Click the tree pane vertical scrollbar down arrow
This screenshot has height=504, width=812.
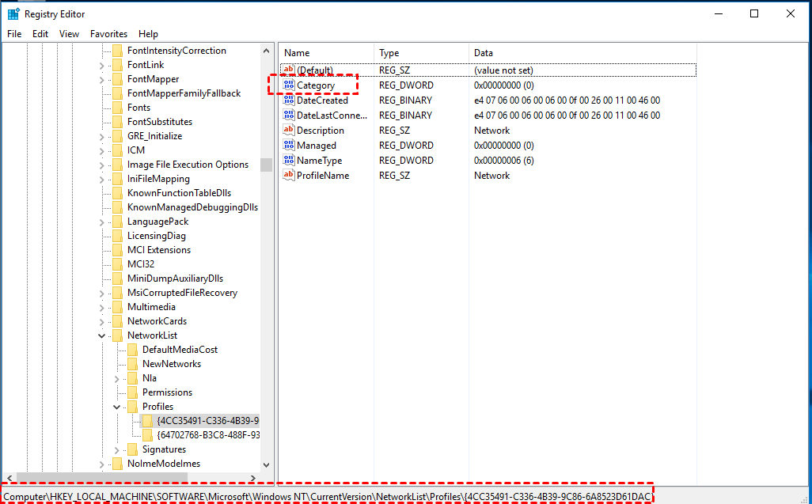click(x=266, y=465)
